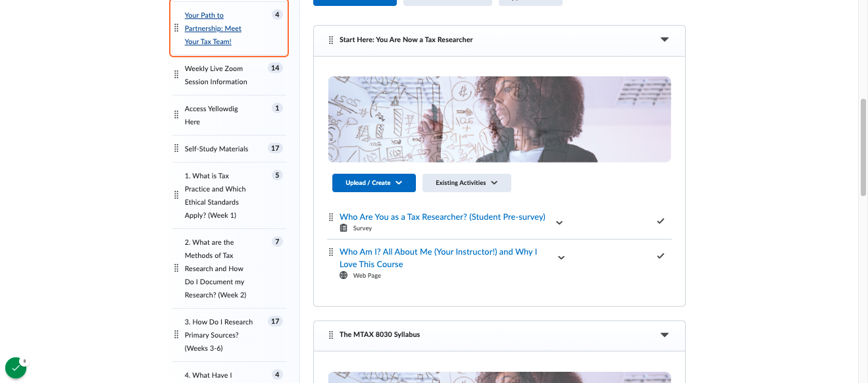The width and height of the screenshot is (868, 383).
Task: Click drag handle next to Weekly Live Zoom Session
Action: coord(176,74)
